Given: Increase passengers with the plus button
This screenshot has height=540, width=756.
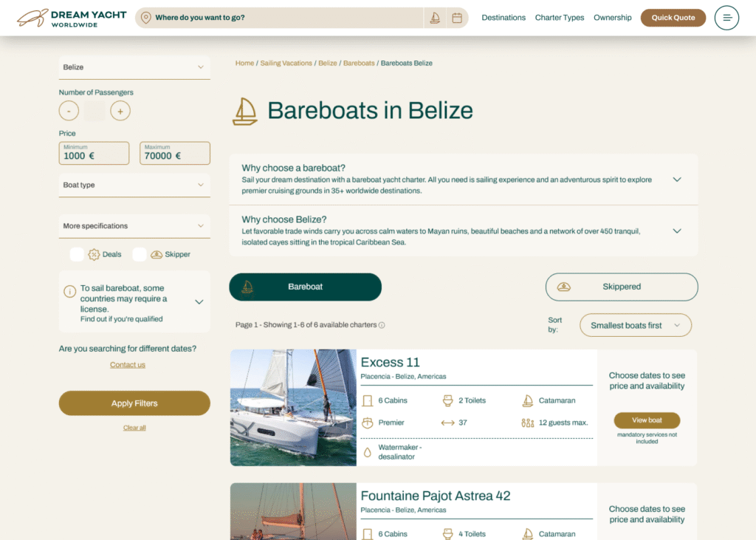Looking at the screenshot, I should click(120, 111).
